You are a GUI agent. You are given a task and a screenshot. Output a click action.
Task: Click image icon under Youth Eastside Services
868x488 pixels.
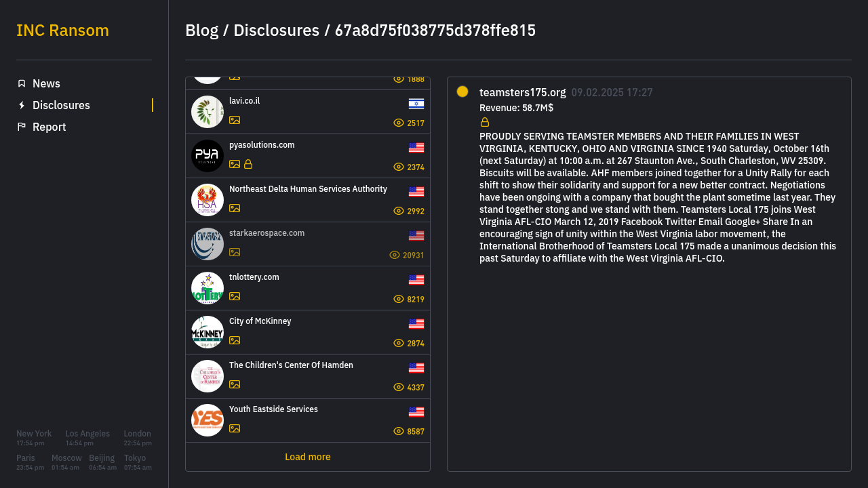pos(235,428)
